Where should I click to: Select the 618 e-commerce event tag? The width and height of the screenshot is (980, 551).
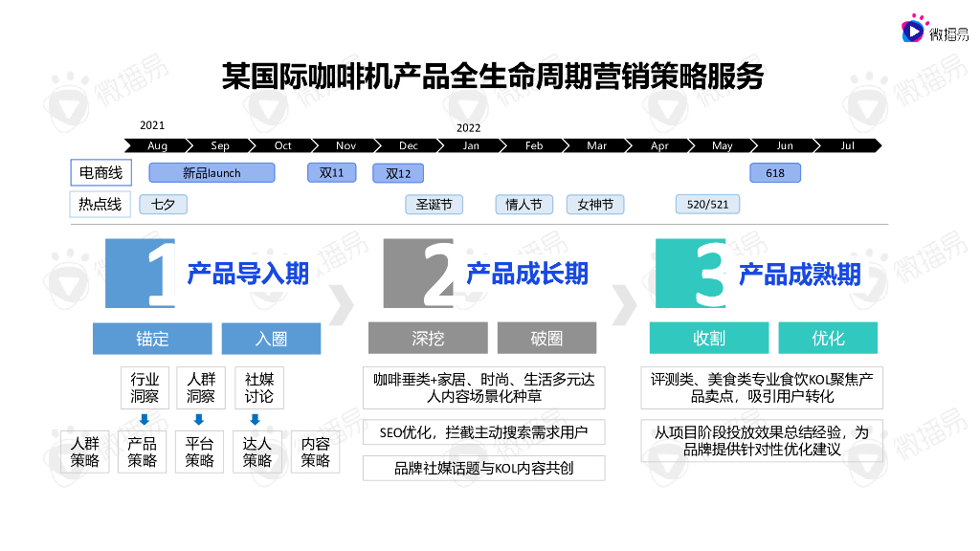coord(774,173)
